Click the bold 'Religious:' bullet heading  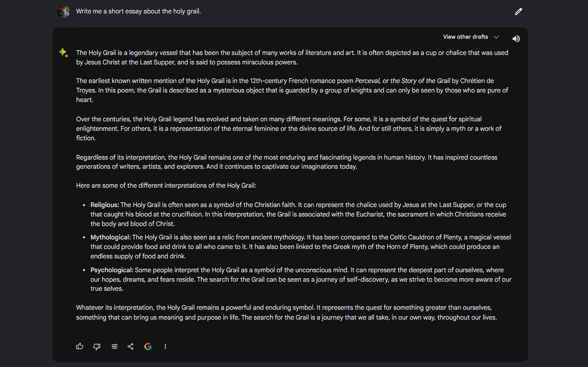click(x=105, y=205)
